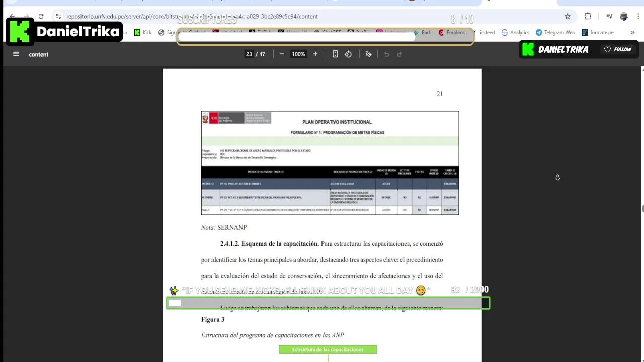Click the 'Nota: SERNANP' caption

(x=224, y=227)
